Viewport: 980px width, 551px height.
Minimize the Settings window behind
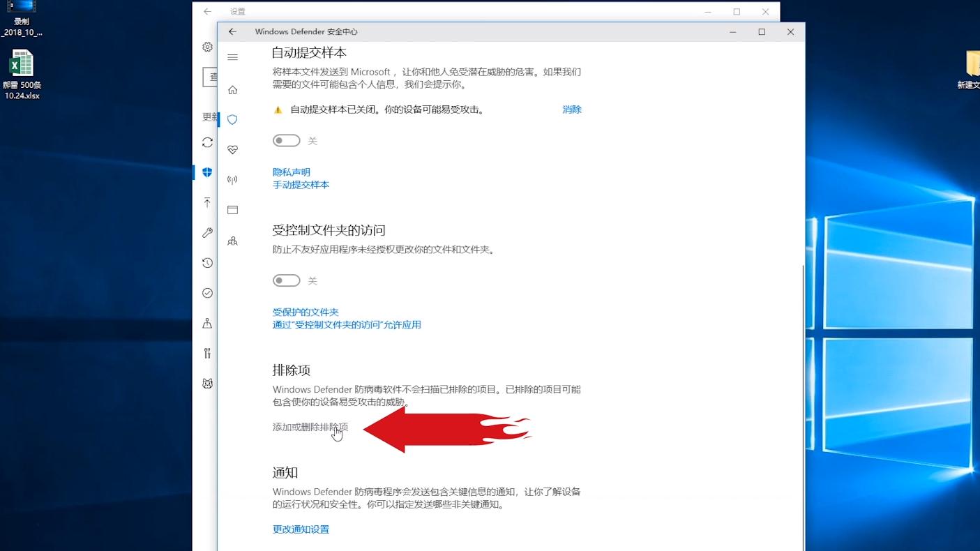(708, 12)
